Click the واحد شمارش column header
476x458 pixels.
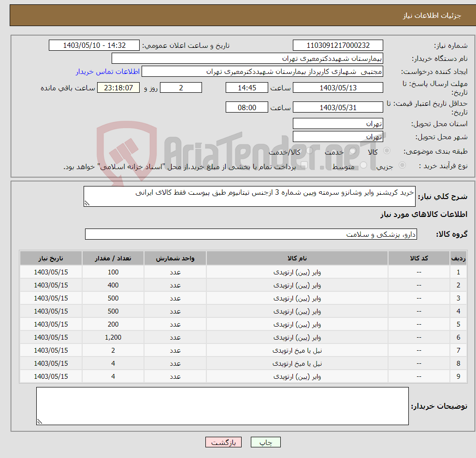175,258
